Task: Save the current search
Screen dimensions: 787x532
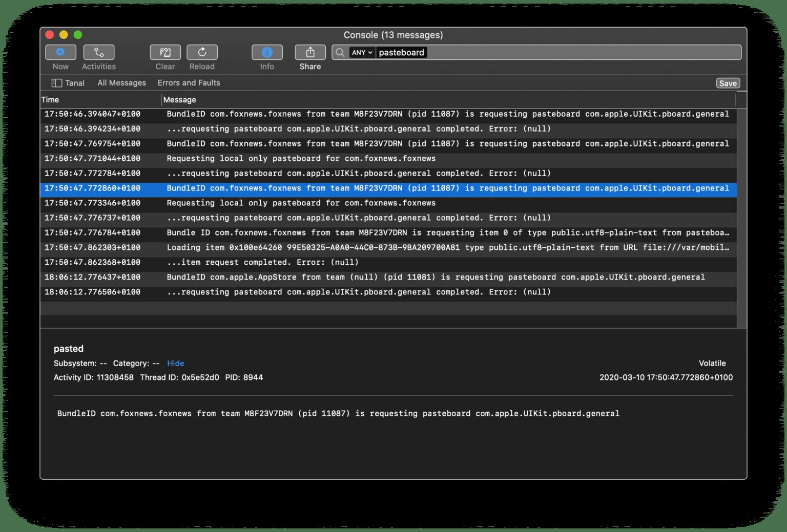Action: tap(728, 83)
